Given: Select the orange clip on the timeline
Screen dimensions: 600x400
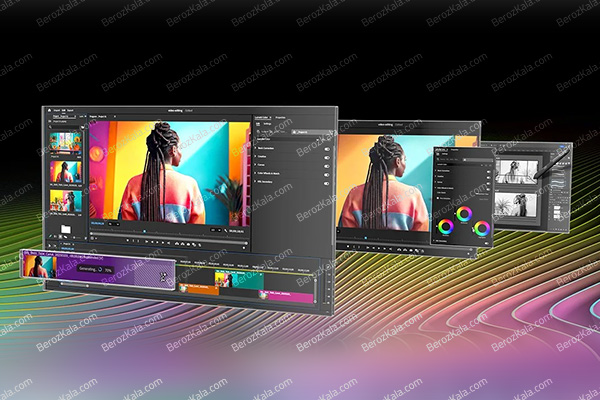Looking at the screenshot, I should pos(199,290).
